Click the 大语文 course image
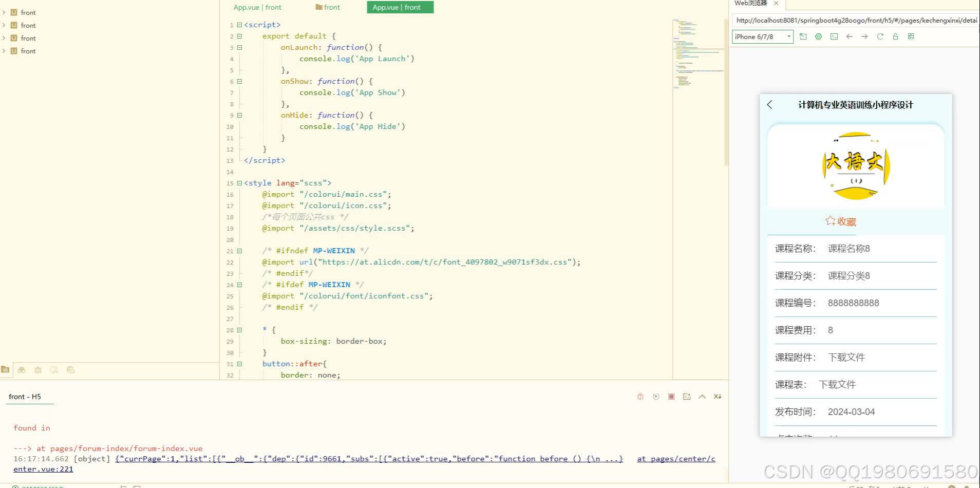The height and width of the screenshot is (488, 980). [x=856, y=166]
